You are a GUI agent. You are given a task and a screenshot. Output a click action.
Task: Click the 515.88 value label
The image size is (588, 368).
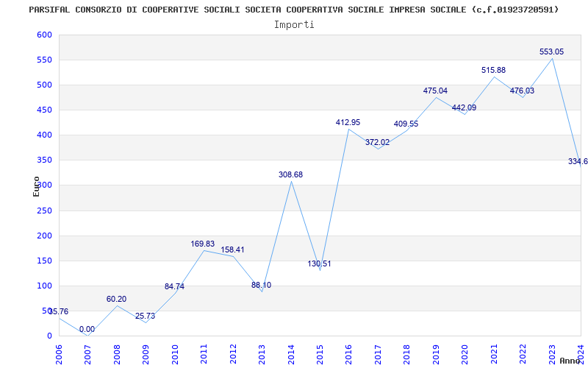(x=493, y=70)
